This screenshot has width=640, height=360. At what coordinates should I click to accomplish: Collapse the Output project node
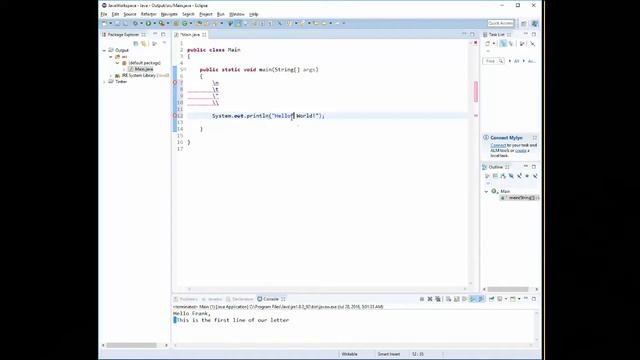click(104, 50)
